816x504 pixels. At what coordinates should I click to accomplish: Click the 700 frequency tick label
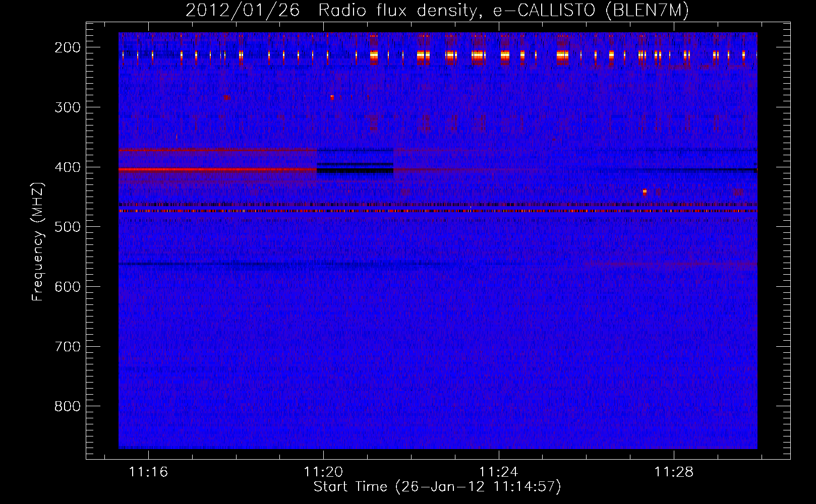point(67,347)
